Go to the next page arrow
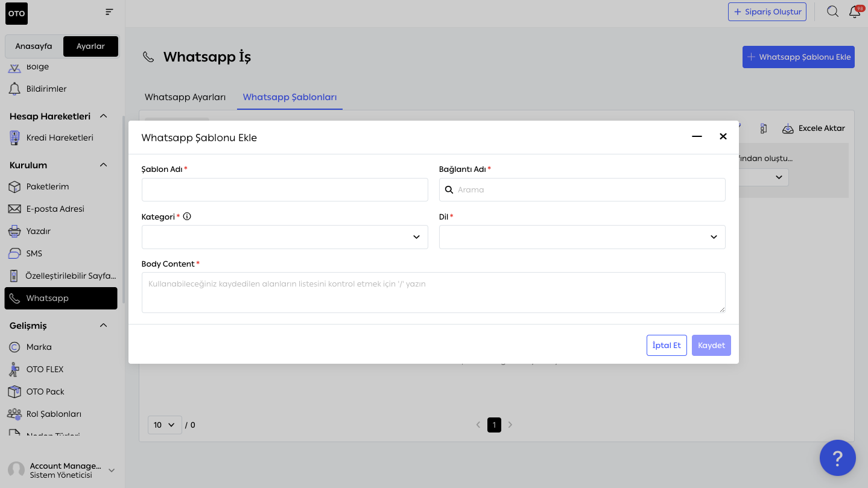 510,425
